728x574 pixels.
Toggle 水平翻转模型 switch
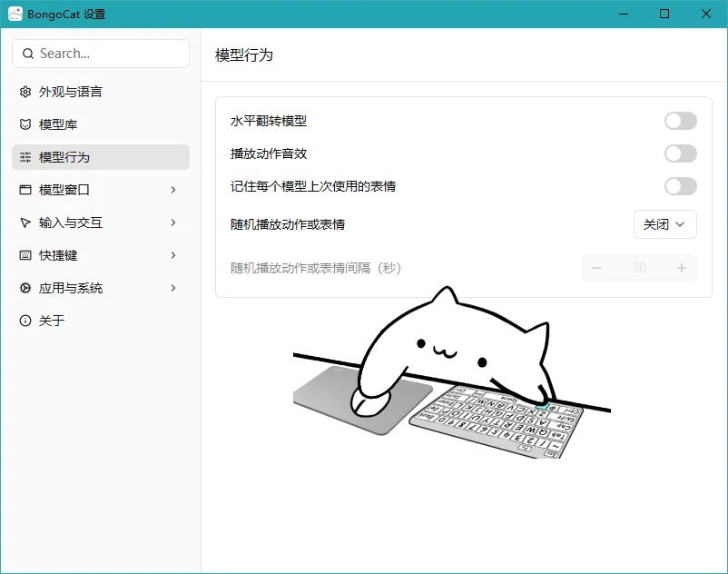click(x=680, y=121)
